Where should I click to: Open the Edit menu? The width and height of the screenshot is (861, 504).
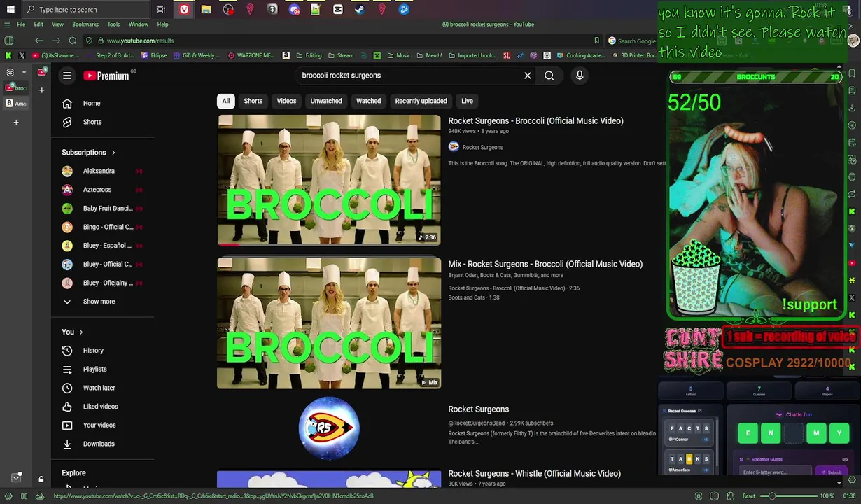click(38, 24)
